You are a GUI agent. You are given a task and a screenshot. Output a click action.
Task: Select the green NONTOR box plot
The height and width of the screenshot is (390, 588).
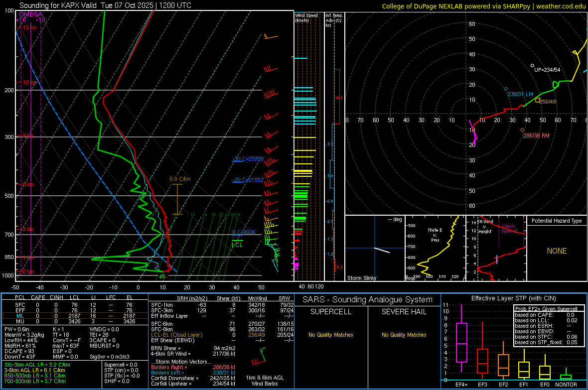[566, 375]
